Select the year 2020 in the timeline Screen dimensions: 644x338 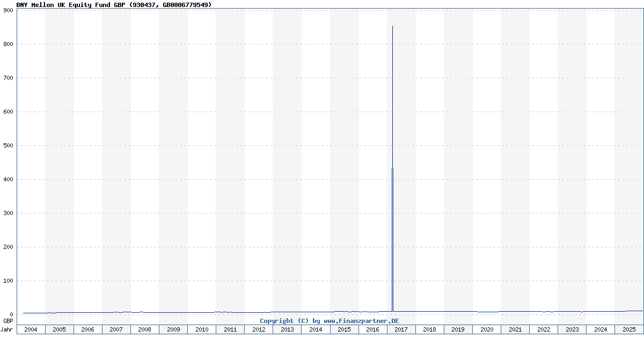(486, 329)
